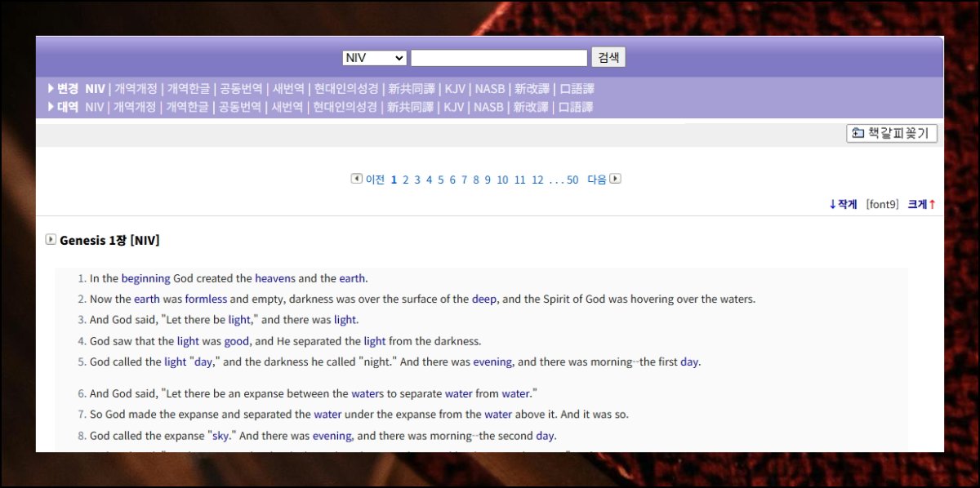Click the next page arrow icon beside 다음
The width and height of the screenshot is (980, 488).
(616, 179)
